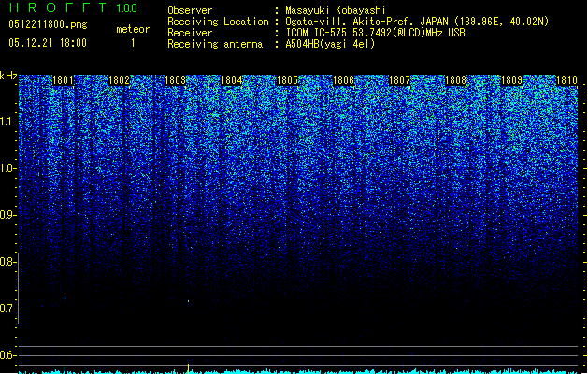Click the 0.6 kHz axis tick label
This screenshot has width=588, height=374.
7,355
